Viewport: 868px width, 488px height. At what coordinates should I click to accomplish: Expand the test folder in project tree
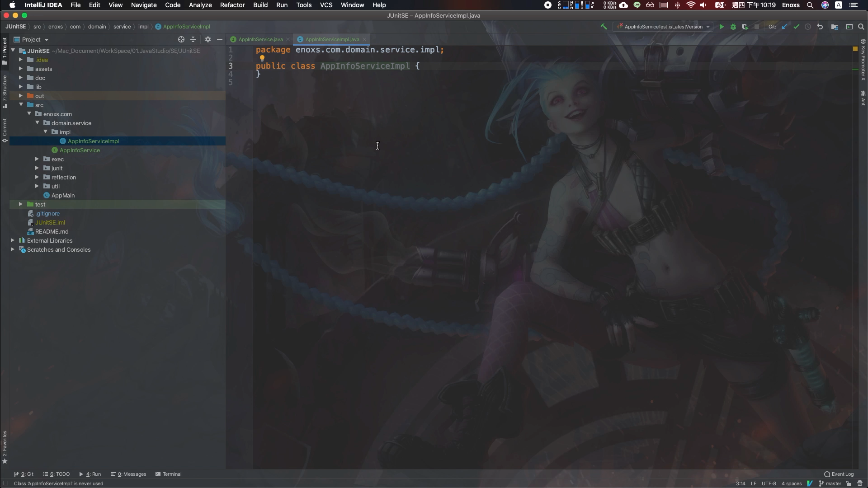click(x=21, y=204)
